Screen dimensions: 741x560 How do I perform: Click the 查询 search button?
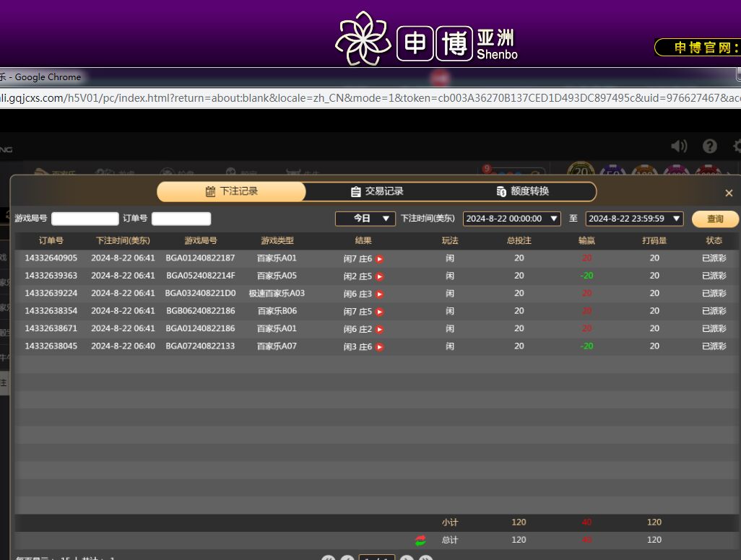[x=715, y=219]
